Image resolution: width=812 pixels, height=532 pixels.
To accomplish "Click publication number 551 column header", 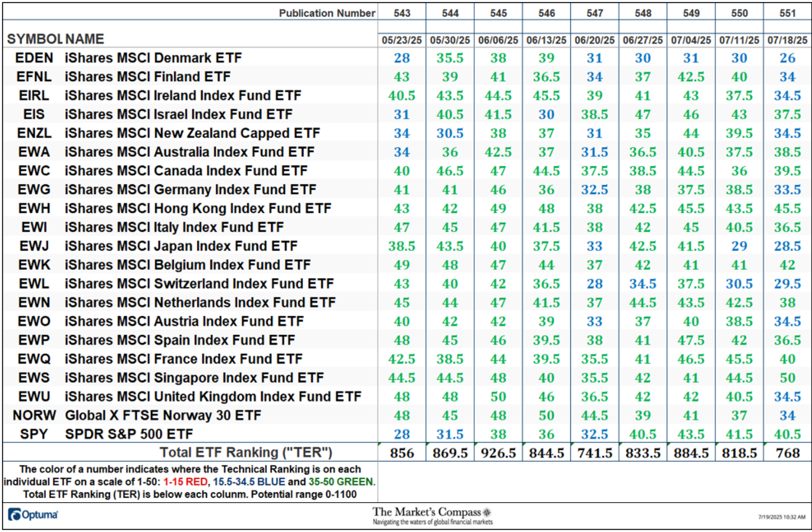I will [x=787, y=13].
